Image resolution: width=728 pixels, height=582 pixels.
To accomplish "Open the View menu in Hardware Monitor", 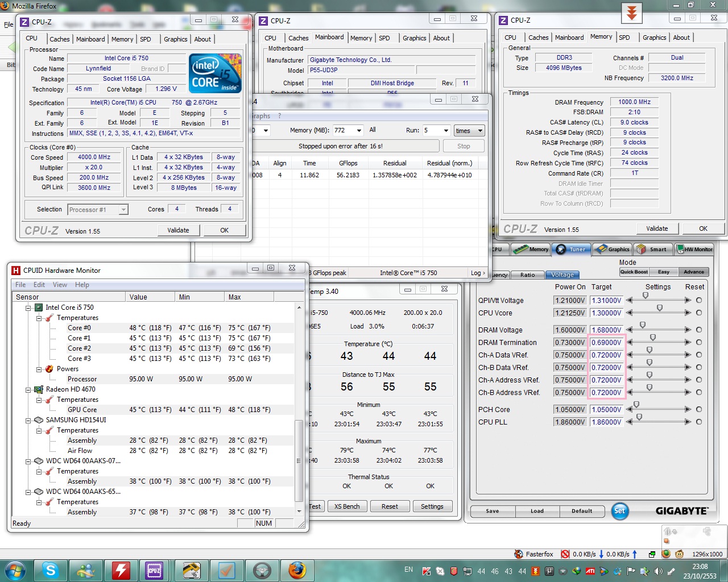I will pyautogui.click(x=60, y=285).
